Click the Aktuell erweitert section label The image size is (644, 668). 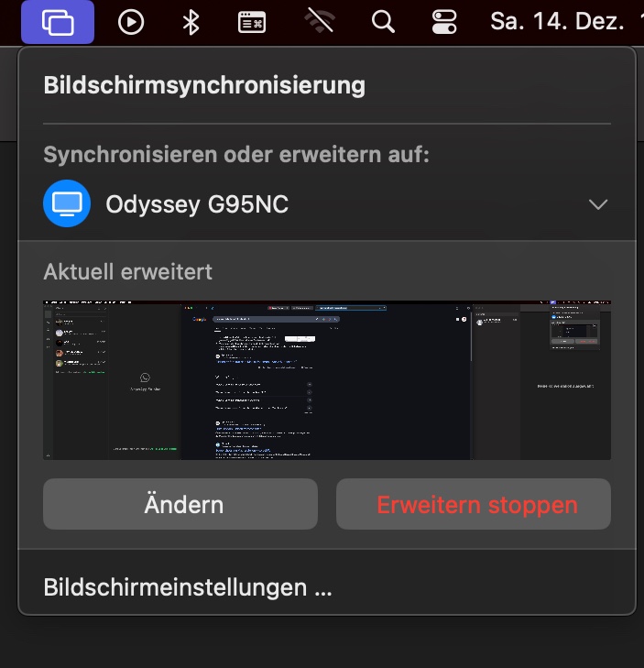[127, 272]
